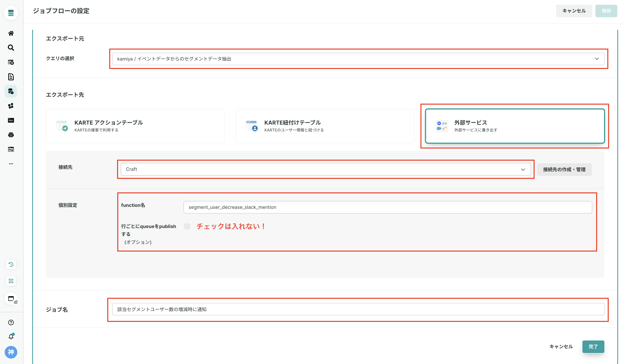Open the KARTE logo menu icon
Screen dimensions: 624x364
tap(11, 13)
